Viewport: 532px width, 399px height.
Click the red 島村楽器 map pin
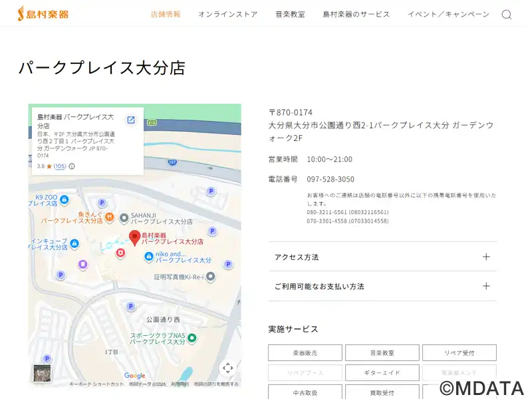click(135, 238)
